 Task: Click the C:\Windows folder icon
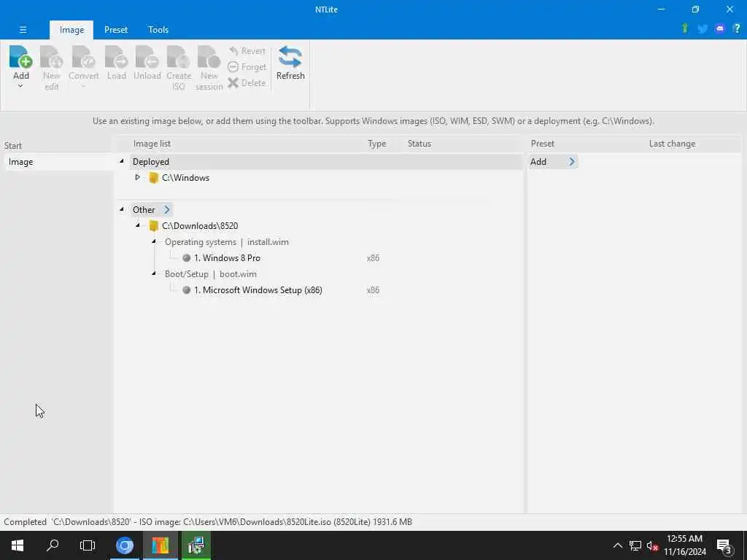coord(153,178)
